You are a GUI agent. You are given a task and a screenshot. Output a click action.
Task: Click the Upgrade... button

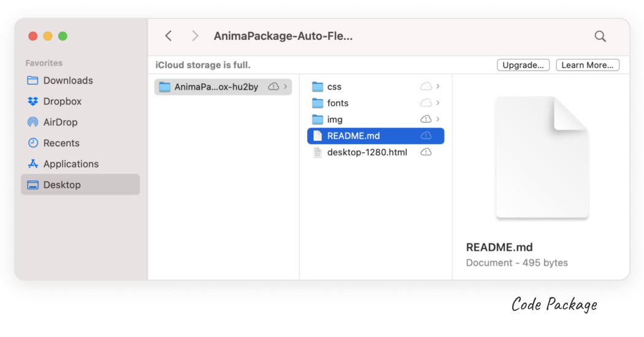pos(523,65)
